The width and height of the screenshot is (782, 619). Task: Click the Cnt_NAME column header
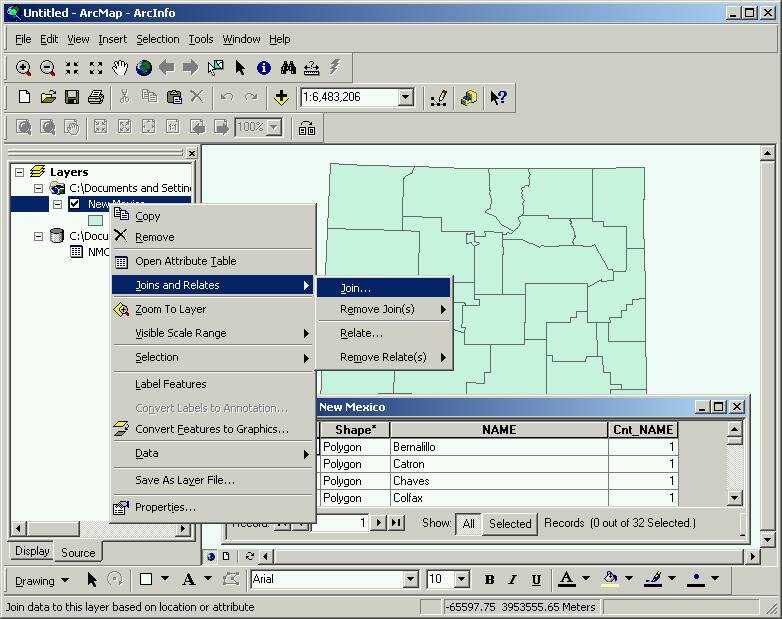click(643, 430)
